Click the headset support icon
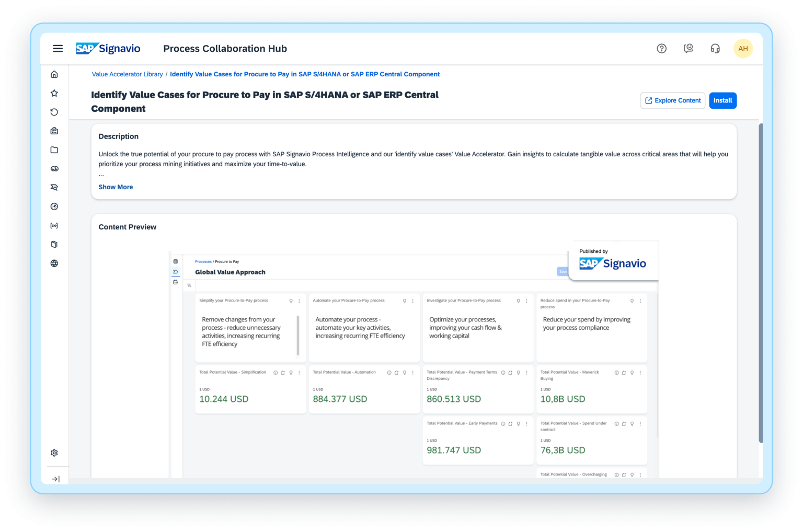The height and width of the screenshot is (532, 803). click(715, 48)
